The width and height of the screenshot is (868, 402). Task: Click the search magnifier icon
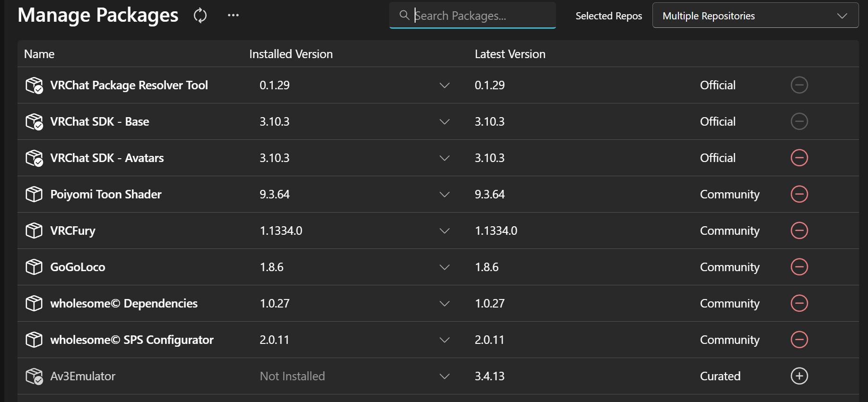pos(404,15)
